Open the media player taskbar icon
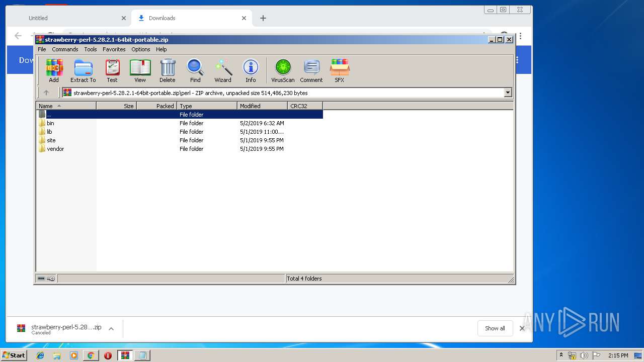This screenshot has width=644, height=362. pos(74,355)
